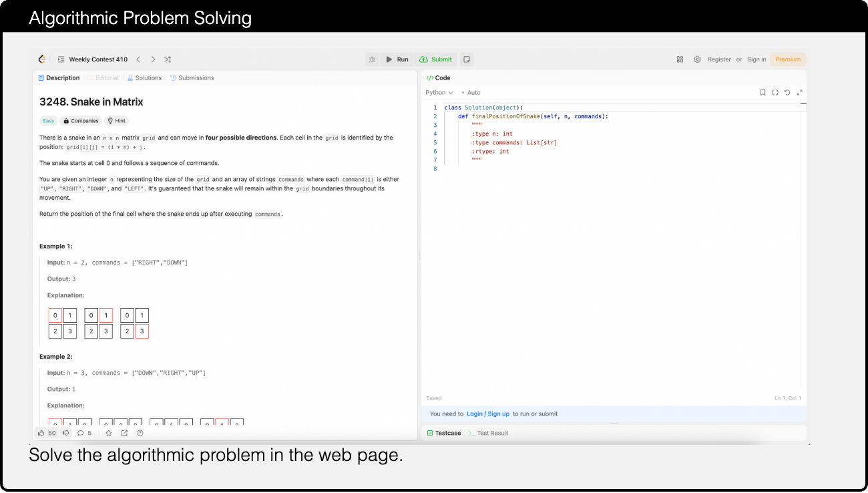Click the Register link
This screenshot has height=493, width=868.
pyautogui.click(x=719, y=59)
